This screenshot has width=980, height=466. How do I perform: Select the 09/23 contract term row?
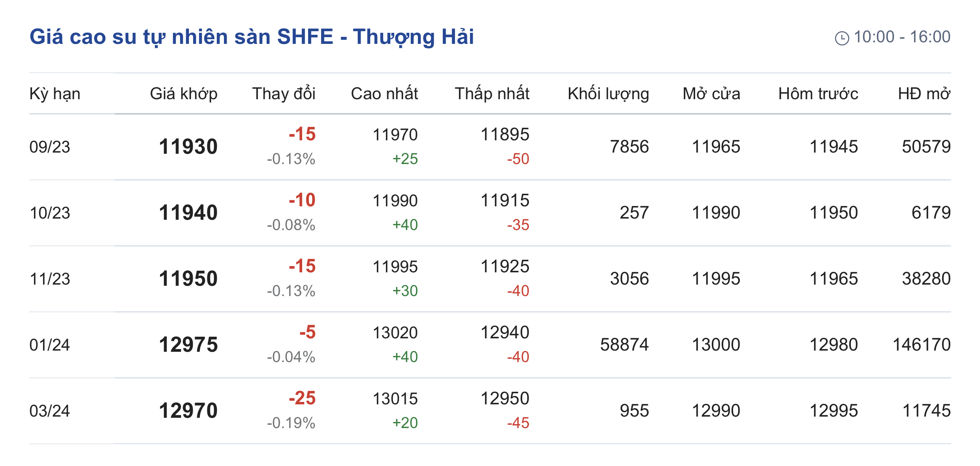point(50,147)
